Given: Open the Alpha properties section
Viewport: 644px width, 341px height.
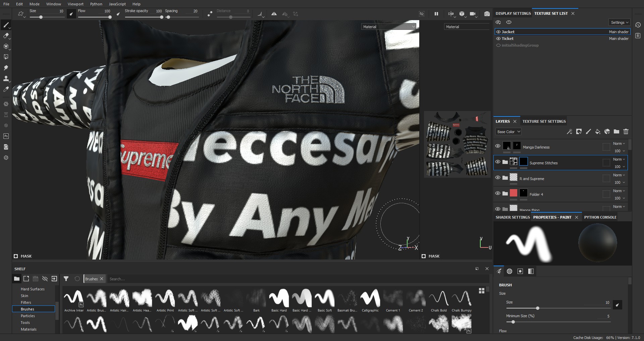Looking at the screenshot, I should 509,271.
